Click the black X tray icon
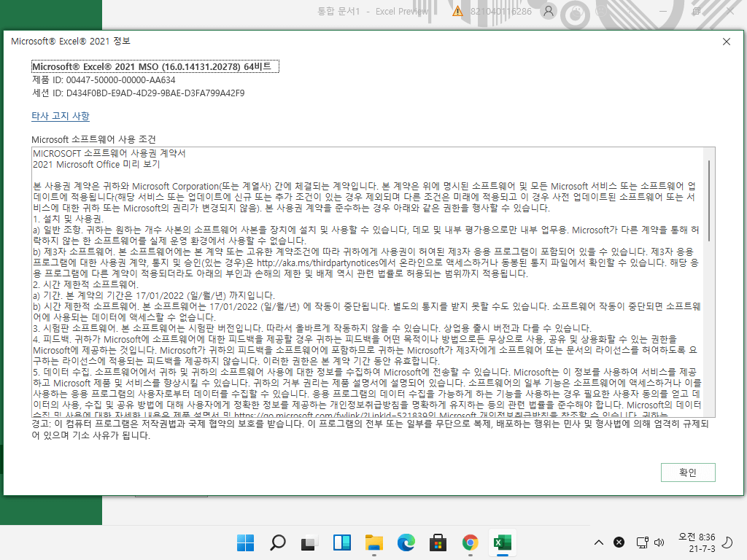 pyautogui.click(x=619, y=542)
